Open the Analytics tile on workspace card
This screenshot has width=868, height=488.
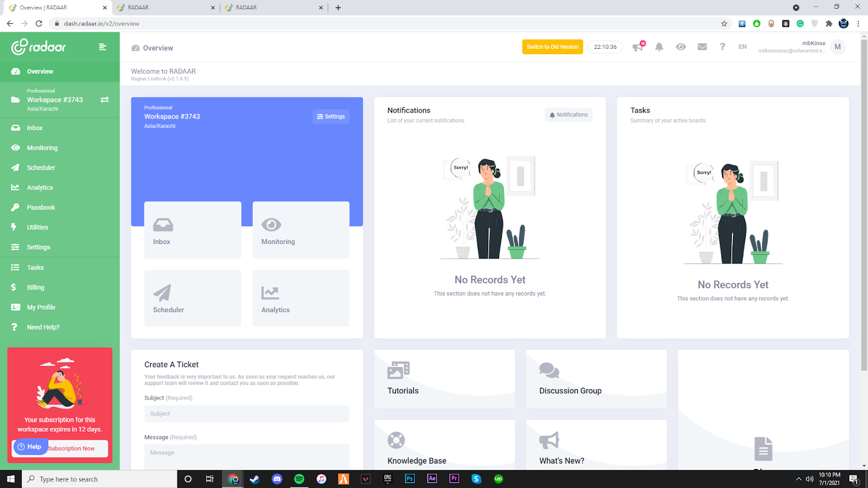[301, 298]
